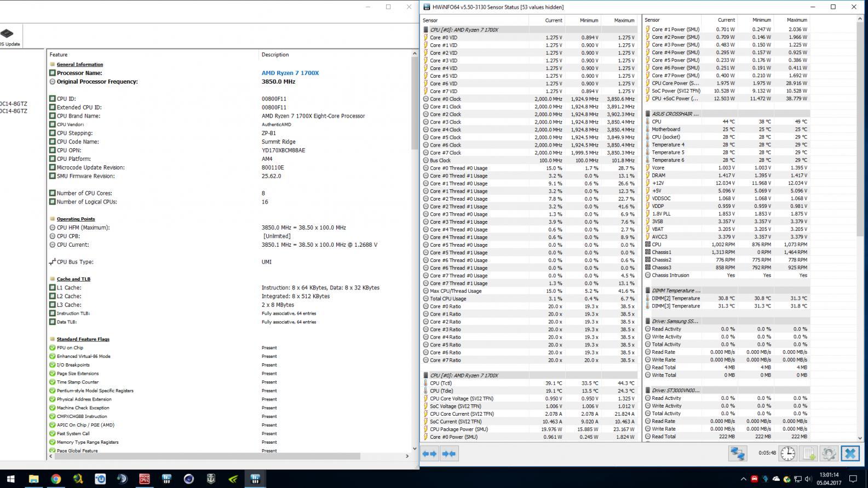868x488 pixels.
Task: Select the Core #7 Ratio sensor row
Action: pyautogui.click(x=530, y=360)
